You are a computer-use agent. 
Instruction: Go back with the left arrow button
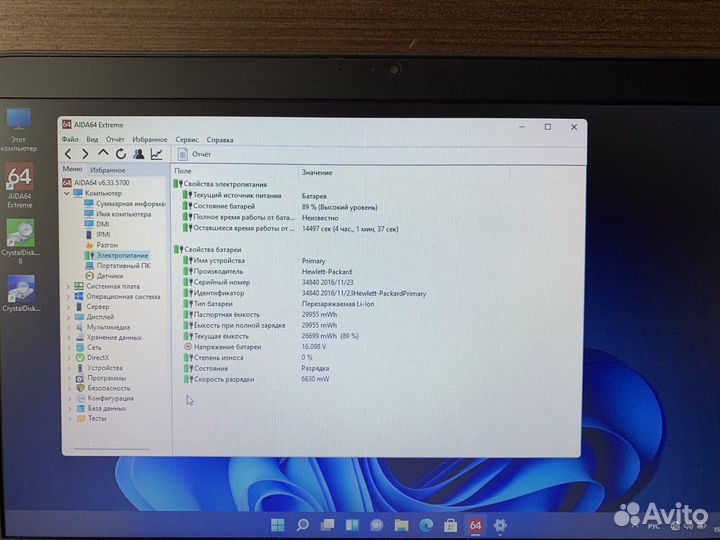[68, 154]
